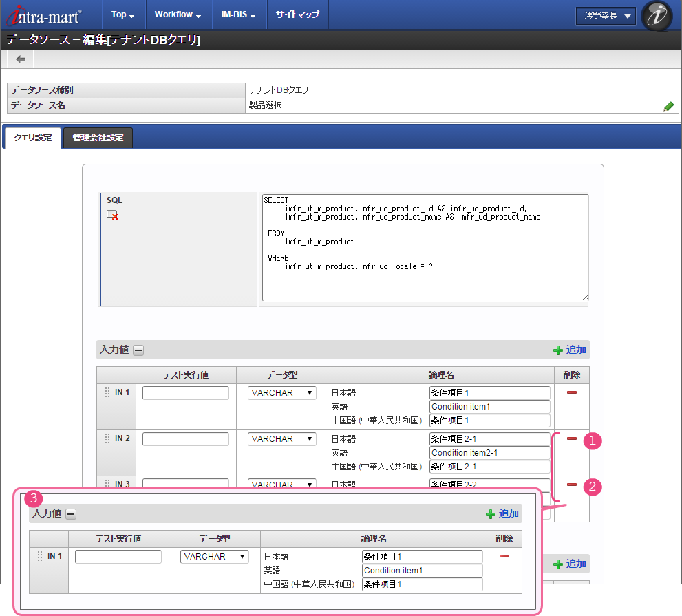
Task: Click the main form IN 1 row drag handle
Action: (107, 392)
